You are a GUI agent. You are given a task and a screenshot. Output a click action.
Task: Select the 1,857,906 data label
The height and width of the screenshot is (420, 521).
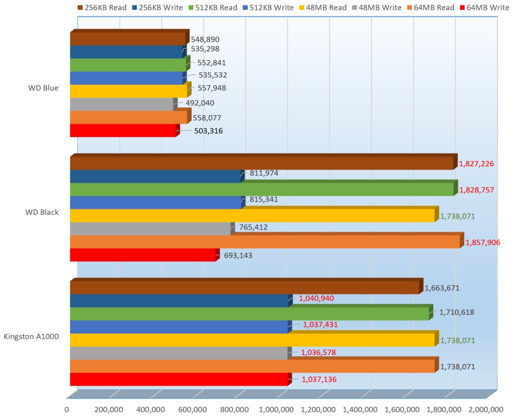[483, 243]
